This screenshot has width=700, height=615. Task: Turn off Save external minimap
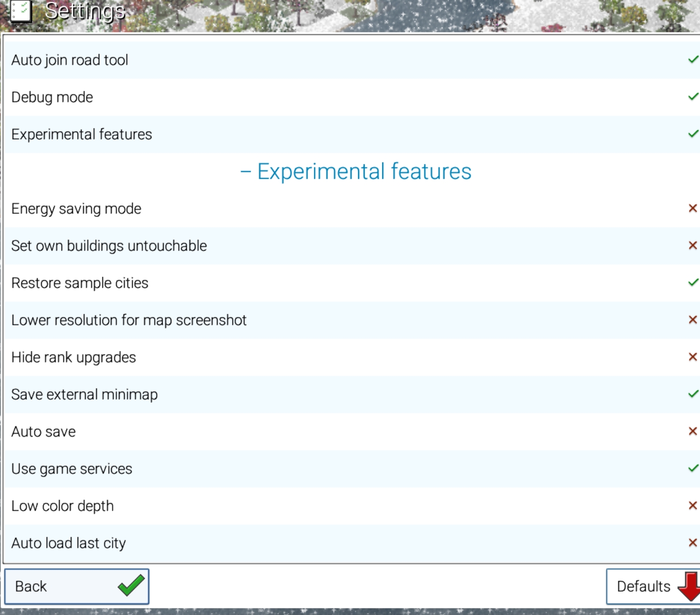693,394
